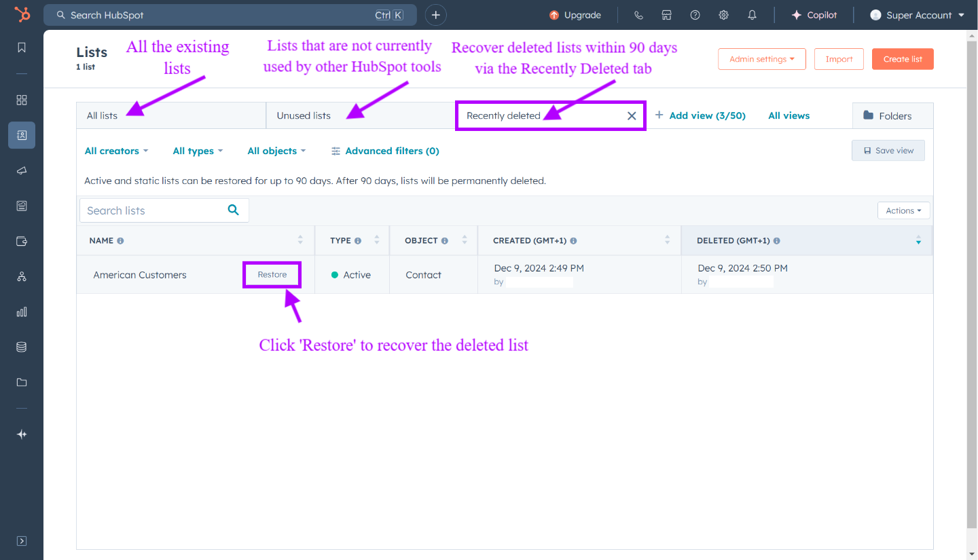Open the Breeze AI sparkle sidebar icon
This screenshot has height=560, width=978.
[x=22, y=434]
